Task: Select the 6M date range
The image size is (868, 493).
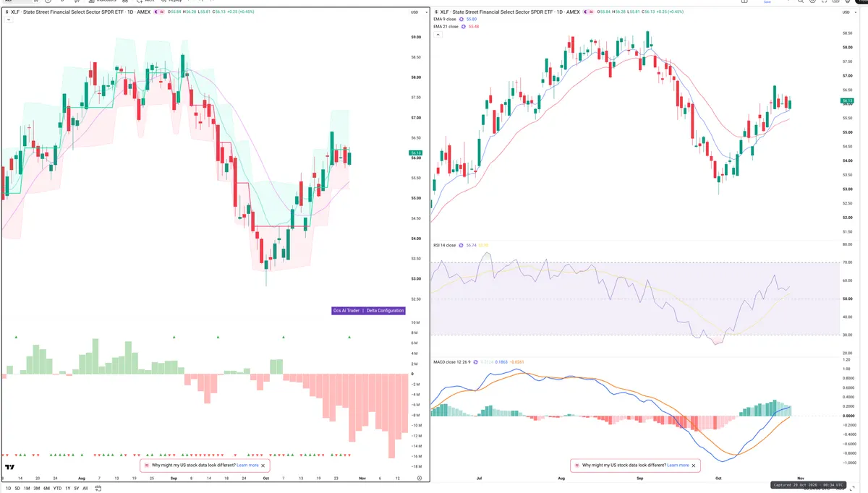Action: [46, 489]
